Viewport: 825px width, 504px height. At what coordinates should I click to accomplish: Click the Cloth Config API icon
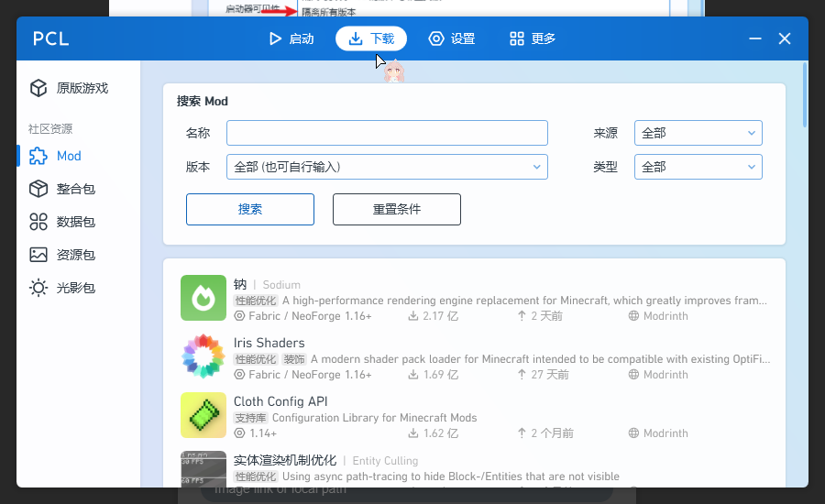point(203,415)
